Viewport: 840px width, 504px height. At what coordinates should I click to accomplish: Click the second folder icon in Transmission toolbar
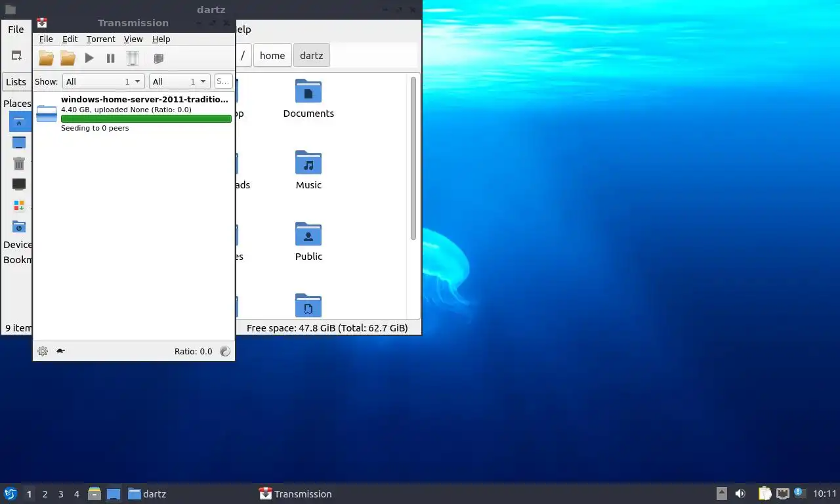pos(68,58)
